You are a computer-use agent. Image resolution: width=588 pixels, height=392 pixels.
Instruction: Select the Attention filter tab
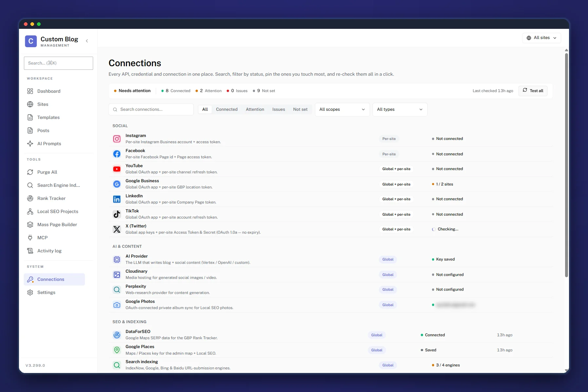(x=255, y=109)
